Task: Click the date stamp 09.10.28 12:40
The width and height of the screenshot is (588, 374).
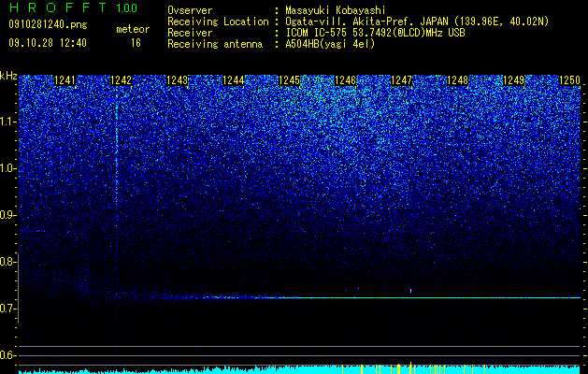Action: point(48,43)
